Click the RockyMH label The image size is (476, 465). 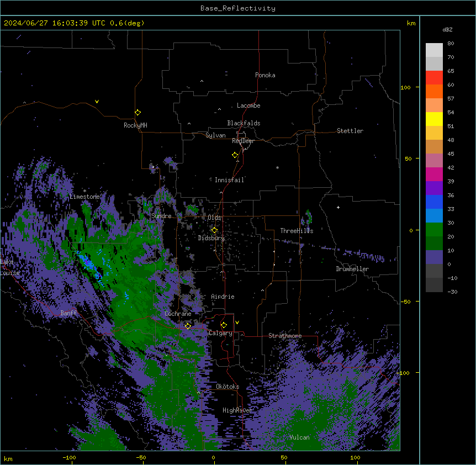[135, 125]
